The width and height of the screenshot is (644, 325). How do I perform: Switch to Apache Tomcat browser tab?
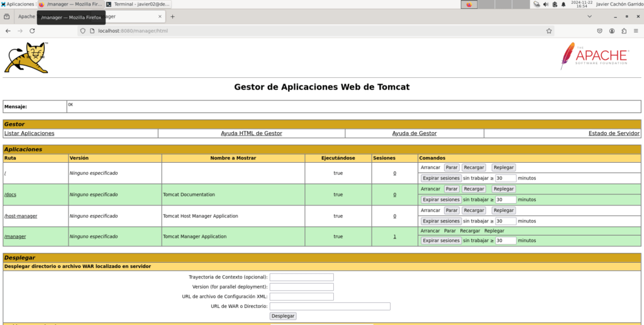point(27,17)
